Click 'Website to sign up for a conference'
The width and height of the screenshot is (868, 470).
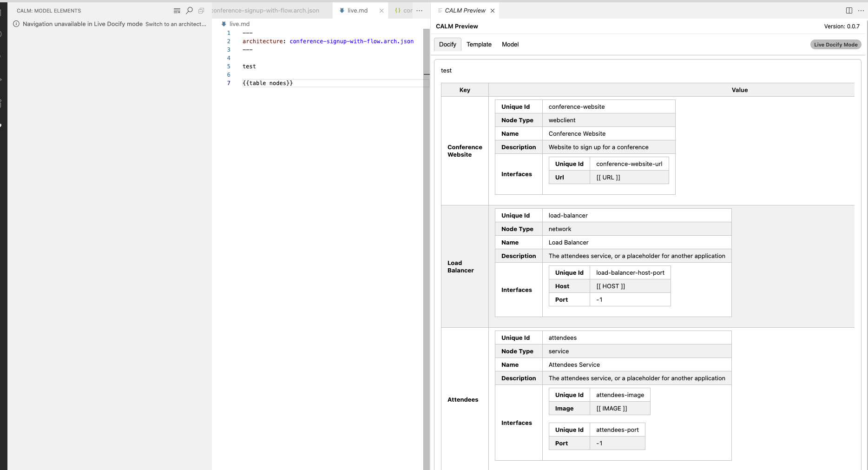tap(598, 147)
